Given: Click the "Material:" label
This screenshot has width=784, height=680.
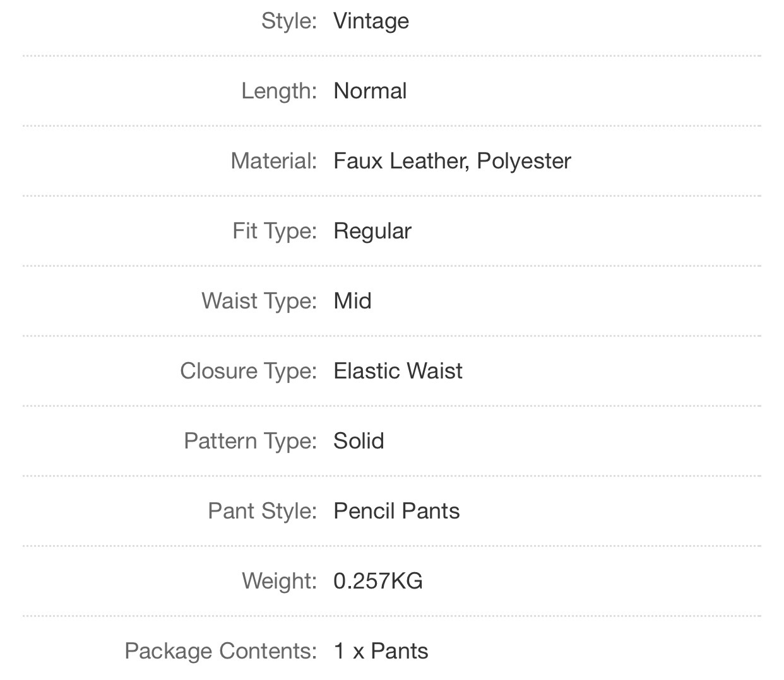Looking at the screenshot, I should pos(273,161).
